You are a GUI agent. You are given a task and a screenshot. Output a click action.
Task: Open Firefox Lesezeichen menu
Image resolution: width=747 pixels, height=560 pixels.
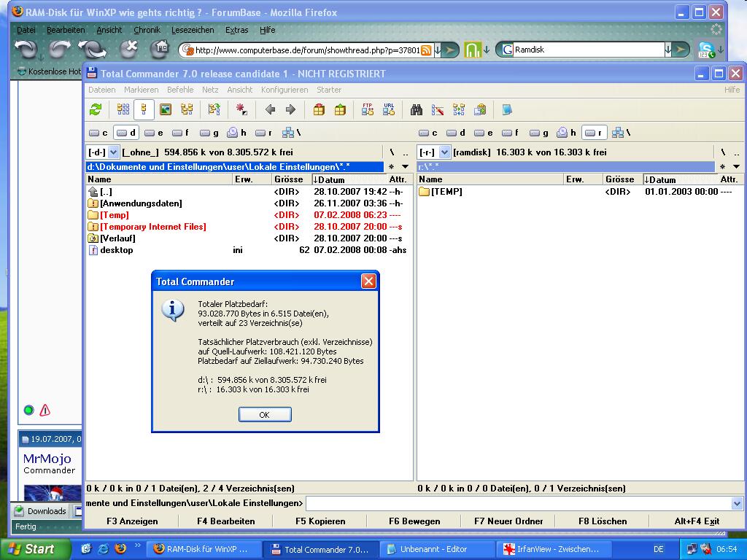tap(193, 30)
